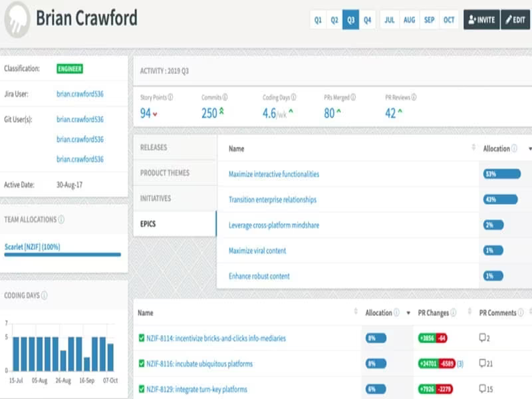Sort issues by PR Changes column arrows
This screenshot has width=532, height=399.
click(469, 311)
